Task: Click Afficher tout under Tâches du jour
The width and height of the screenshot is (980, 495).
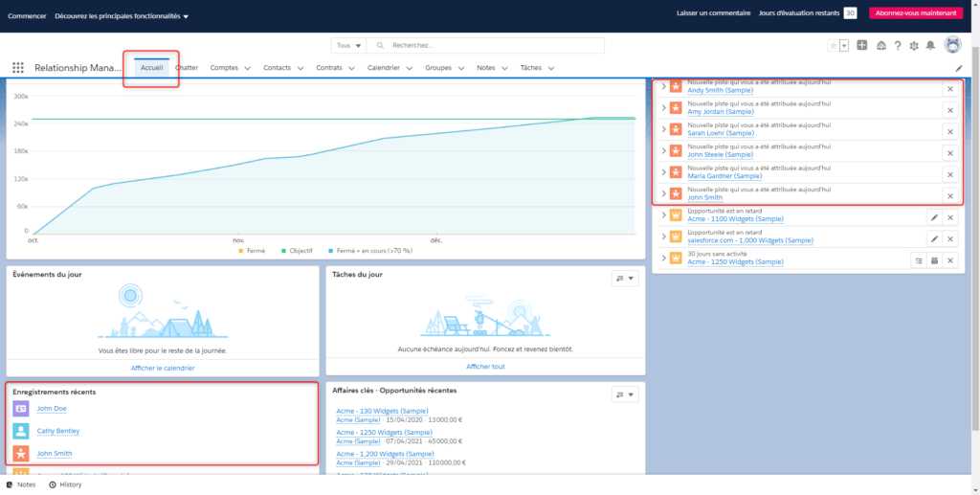Action: coord(485,367)
